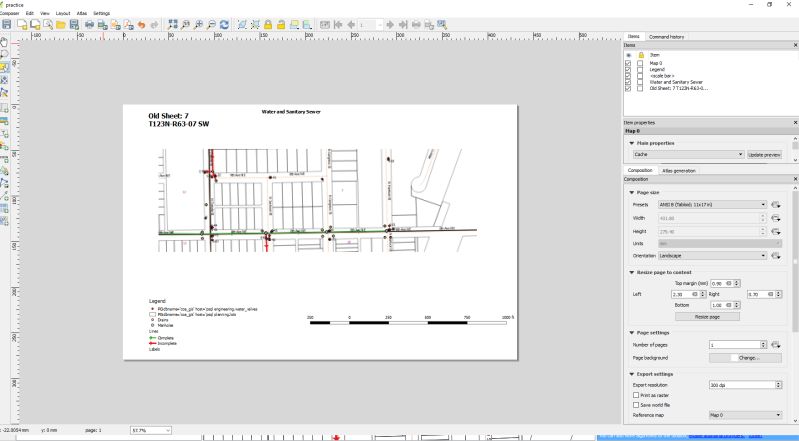The image size is (799, 441).
Task: Toggle visibility checkbox for Map 0
Action: tap(628, 63)
